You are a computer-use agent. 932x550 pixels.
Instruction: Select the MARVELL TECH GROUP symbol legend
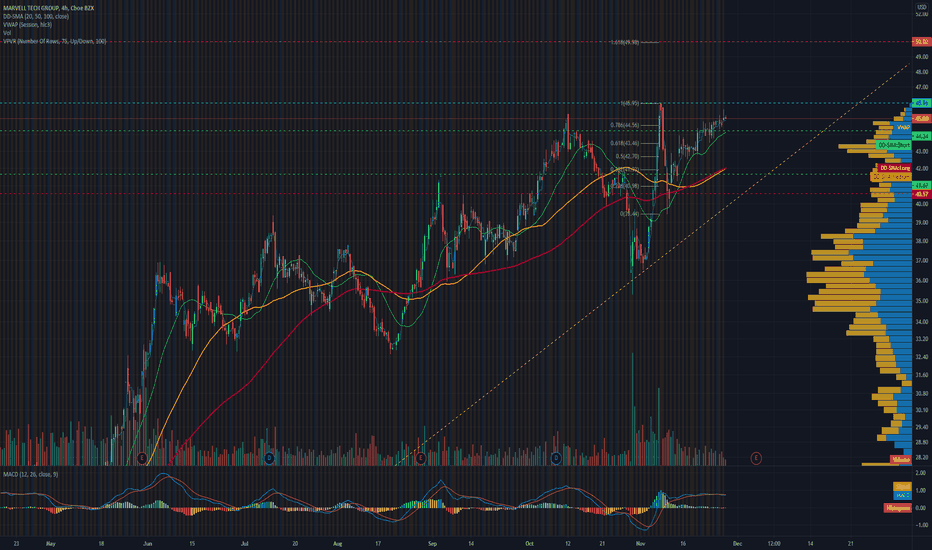point(48,8)
